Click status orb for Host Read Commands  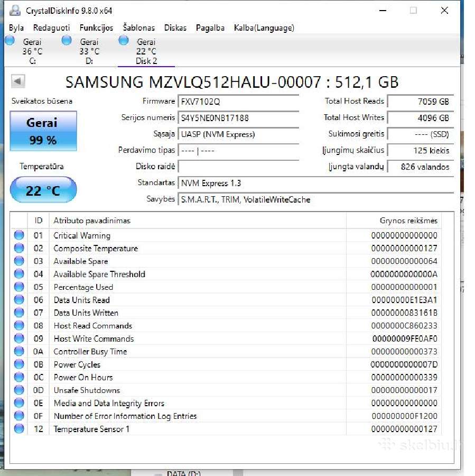point(19,325)
